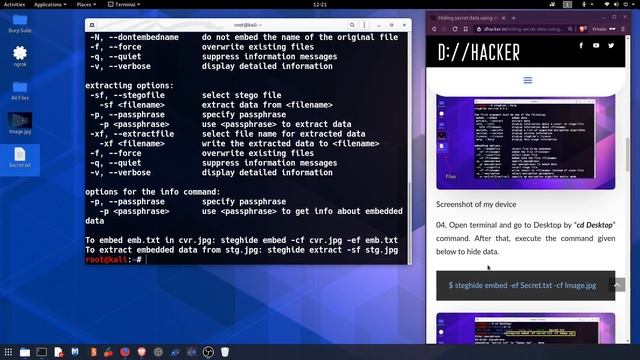This screenshot has width=640, height=360.
Task: Click the steghide embed command code block
Action: pos(525,285)
